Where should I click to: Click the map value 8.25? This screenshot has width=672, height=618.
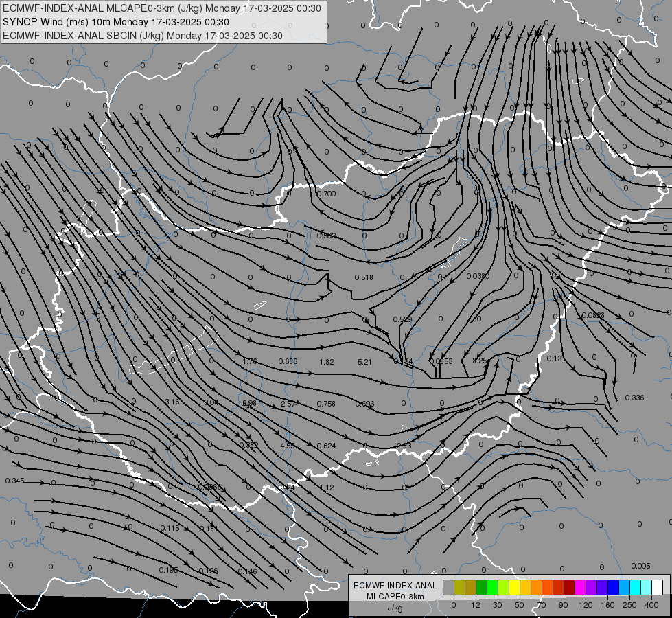point(480,360)
